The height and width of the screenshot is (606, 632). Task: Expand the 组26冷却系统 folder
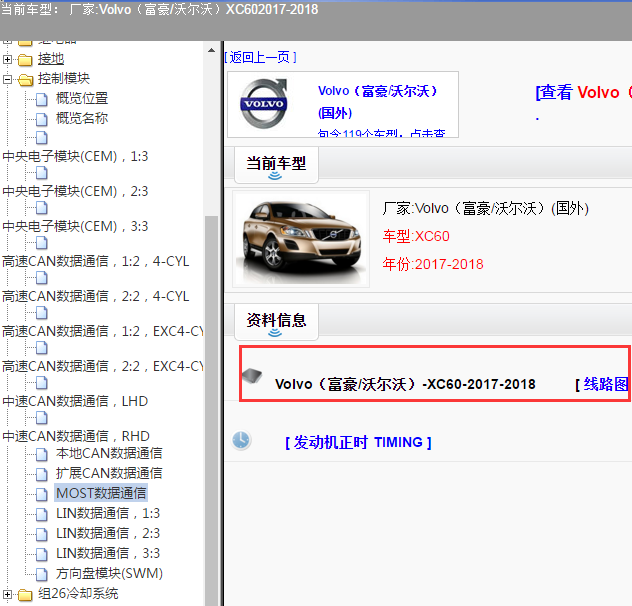(7, 594)
